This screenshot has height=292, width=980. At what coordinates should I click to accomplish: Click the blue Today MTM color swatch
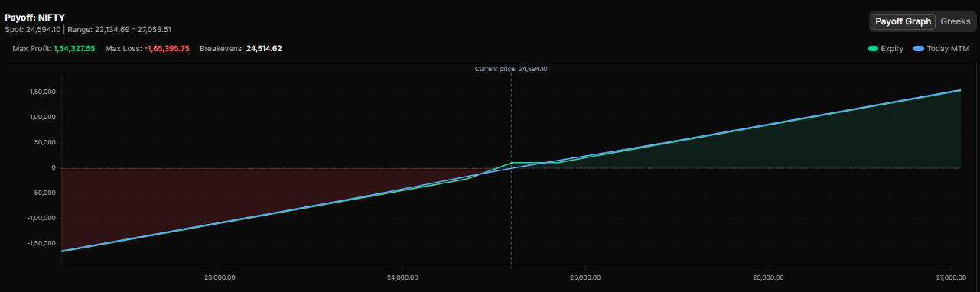[x=919, y=48]
